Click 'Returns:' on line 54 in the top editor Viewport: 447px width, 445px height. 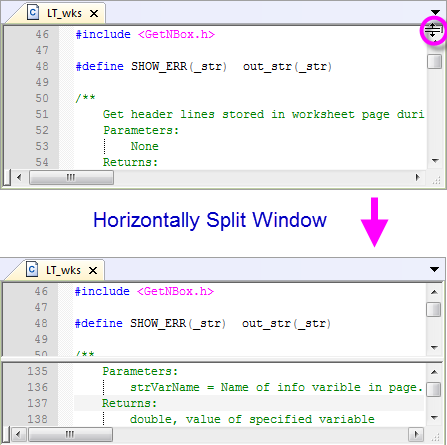130,162
